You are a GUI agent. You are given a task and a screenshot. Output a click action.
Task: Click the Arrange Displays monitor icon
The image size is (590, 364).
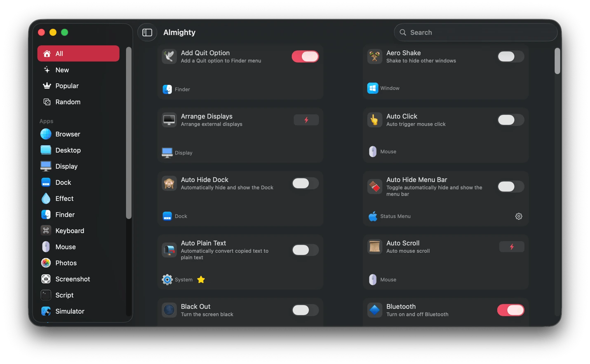[169, 120]
